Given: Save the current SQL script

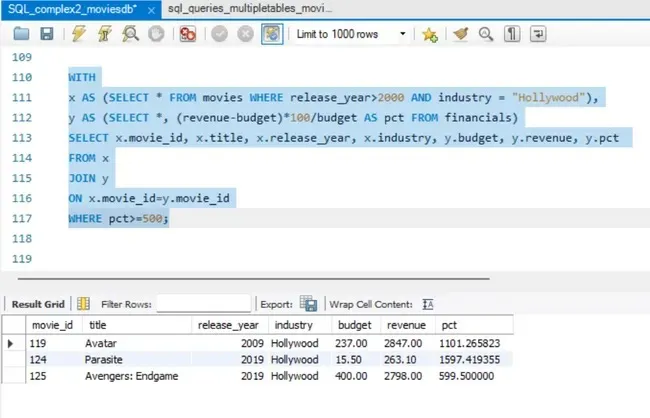Looking at the screenshot, I should click(46, 34).
